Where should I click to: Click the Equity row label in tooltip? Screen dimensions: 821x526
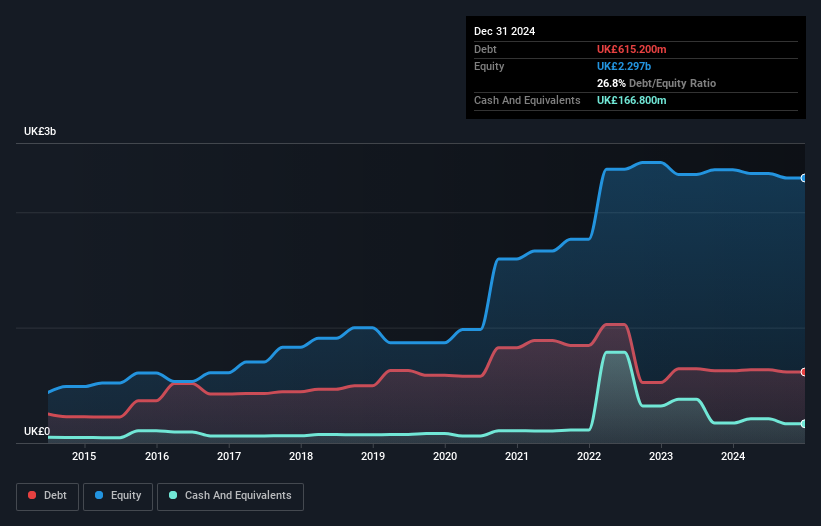tap(489, 66)
